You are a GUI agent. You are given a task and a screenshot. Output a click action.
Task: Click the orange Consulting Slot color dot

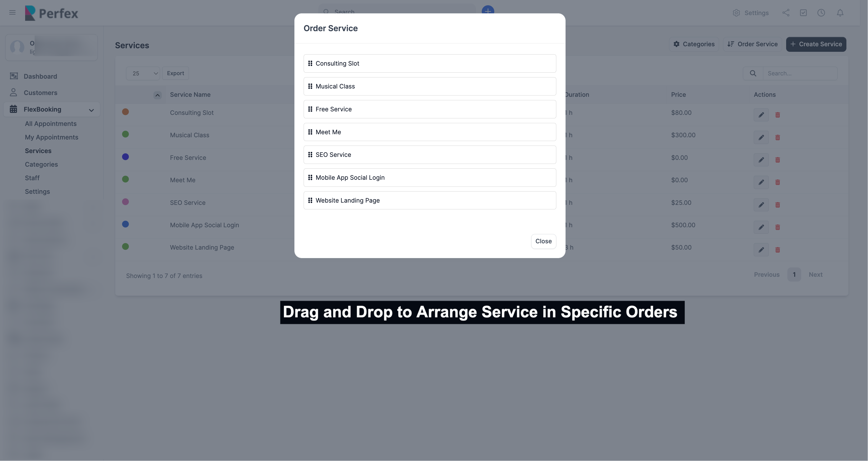pyautogui.click(x=125, y=112)
